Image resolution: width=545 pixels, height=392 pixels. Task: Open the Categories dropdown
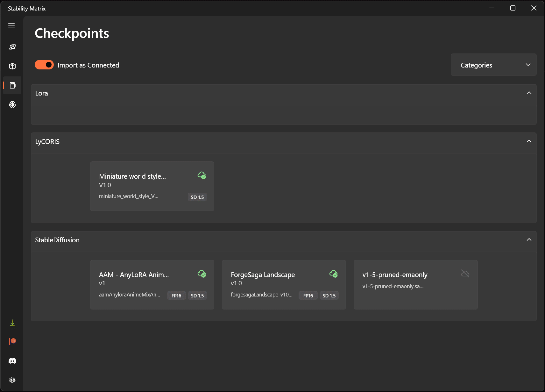click(493, 65)
